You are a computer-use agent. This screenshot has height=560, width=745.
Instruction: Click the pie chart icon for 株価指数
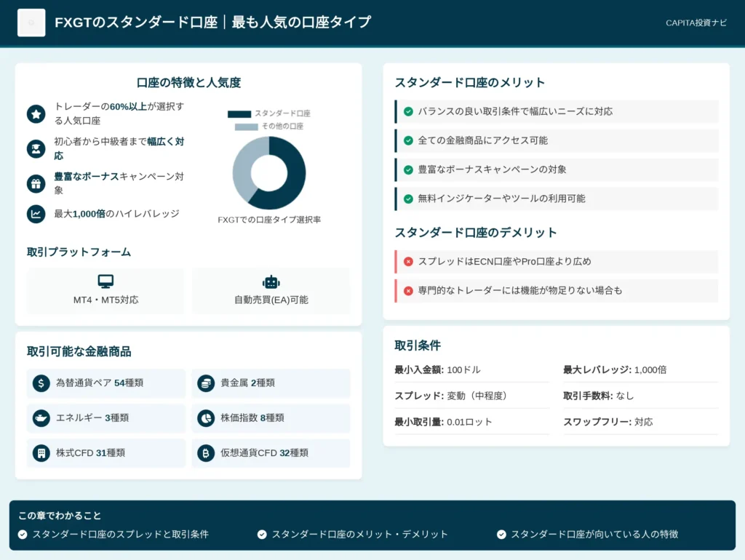(x=206, y=418)
